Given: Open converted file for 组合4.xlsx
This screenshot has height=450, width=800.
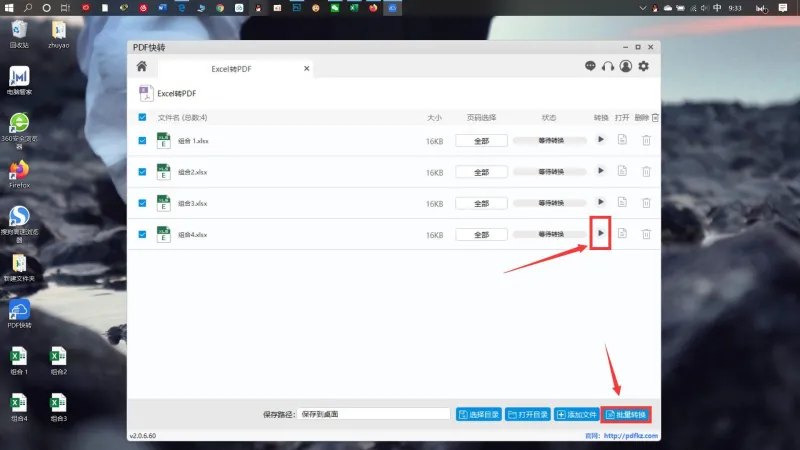Looking at the screenshot, I should (622, 234).
